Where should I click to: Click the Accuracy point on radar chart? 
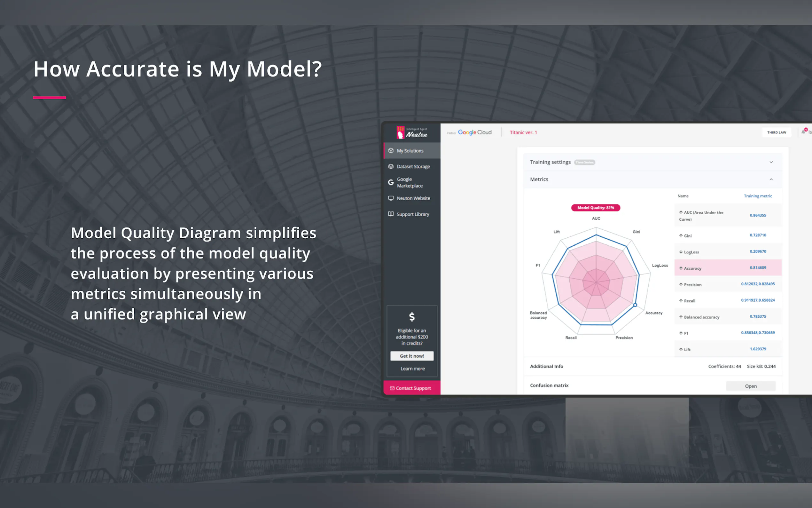(x=635, y=305)
